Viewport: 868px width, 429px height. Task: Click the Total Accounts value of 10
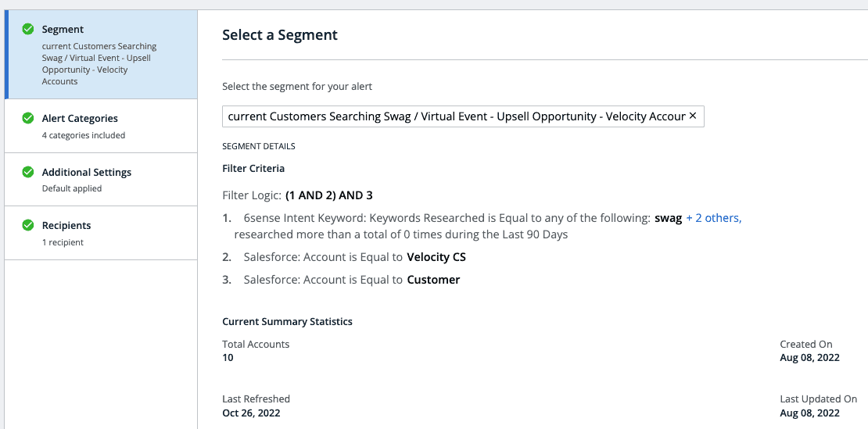coord(228,358)
